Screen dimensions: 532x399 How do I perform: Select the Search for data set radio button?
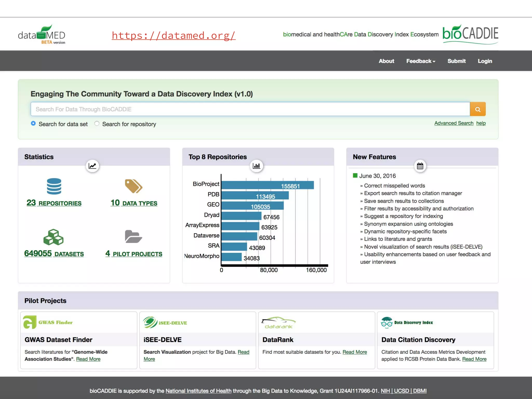33,123
